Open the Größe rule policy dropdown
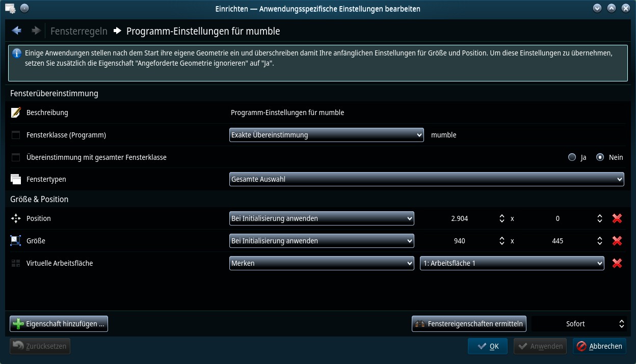Viewport: 636px width, 364px height. tap(322, 241)
